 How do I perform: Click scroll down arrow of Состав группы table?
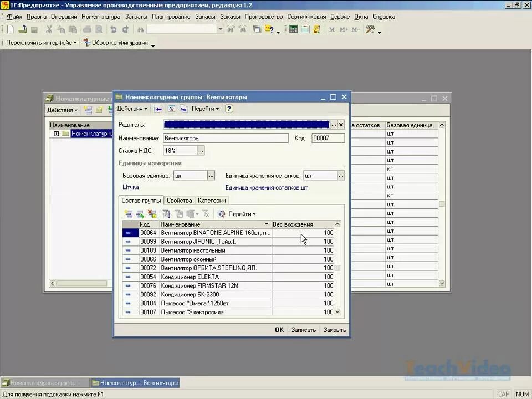tap(337, 311)
